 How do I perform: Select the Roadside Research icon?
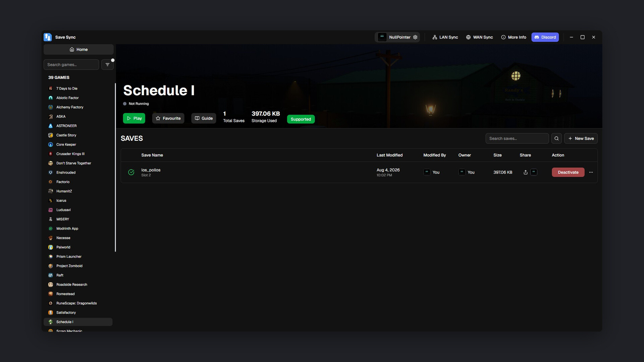pyautogui.click(x=51, y=285)
